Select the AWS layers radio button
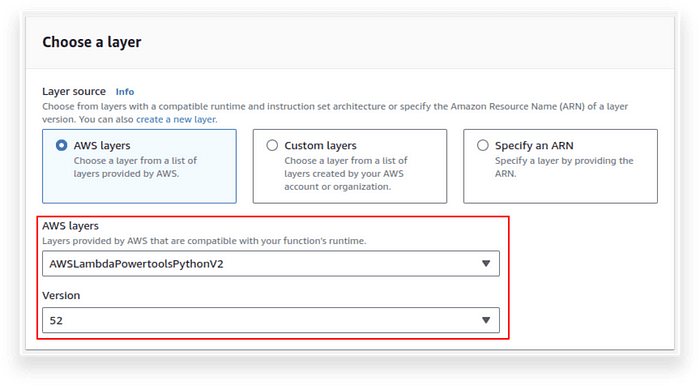This screenshot has width=700, height=386. coord(62,145)
